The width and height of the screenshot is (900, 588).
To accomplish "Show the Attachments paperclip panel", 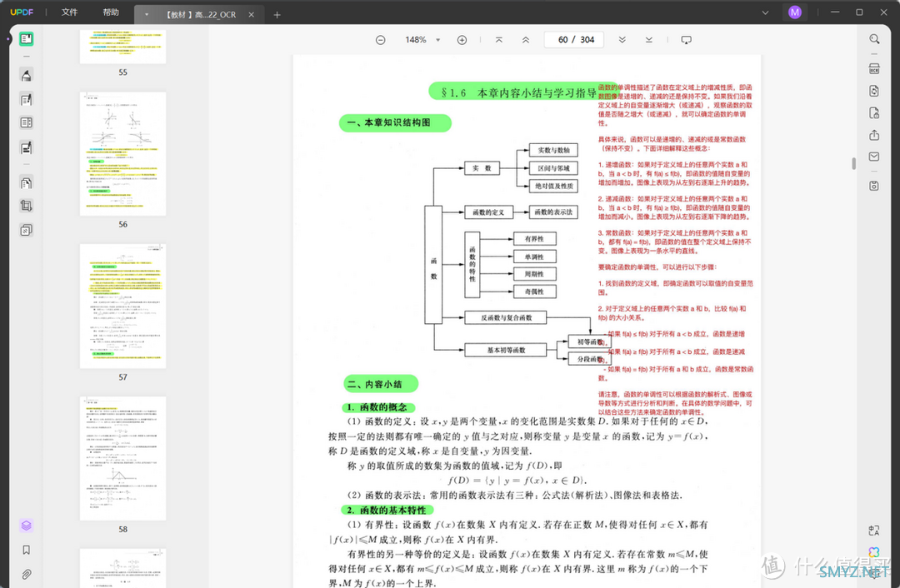I will [26, 574].
